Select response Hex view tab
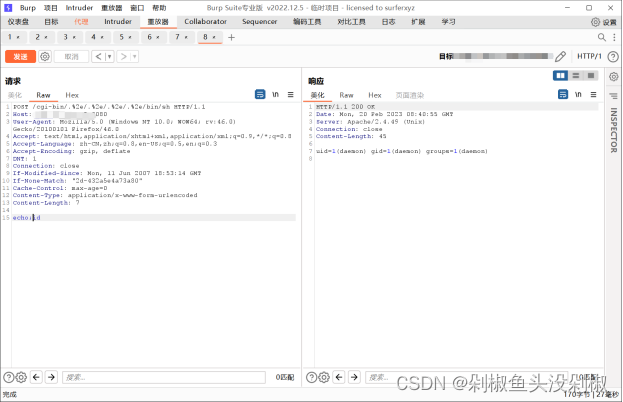This screenshot has width=623, height=402. [375, 95]
